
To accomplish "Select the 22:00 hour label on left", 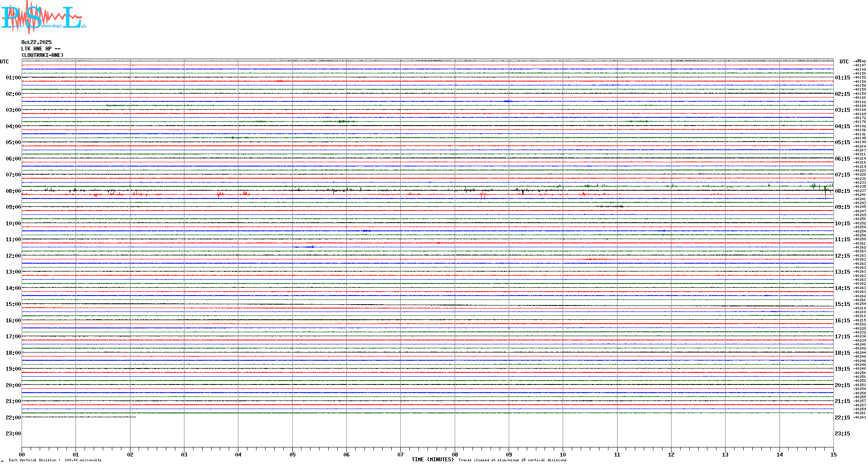I will [x=13, y=418].
